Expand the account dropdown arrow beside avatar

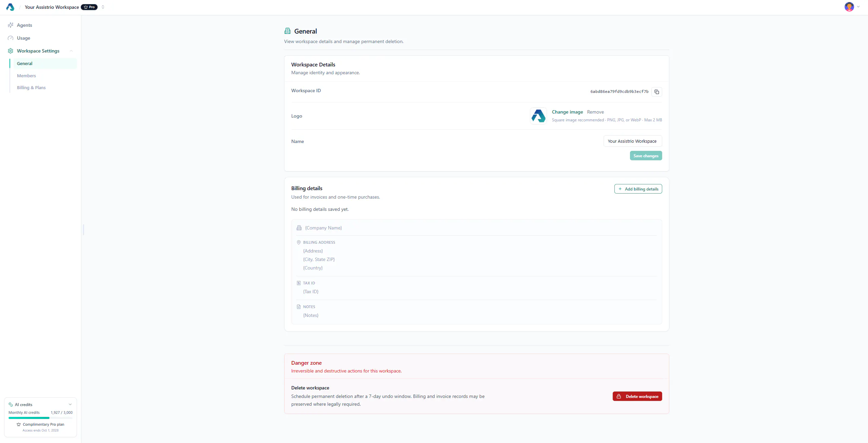click(x=858, y=7)
